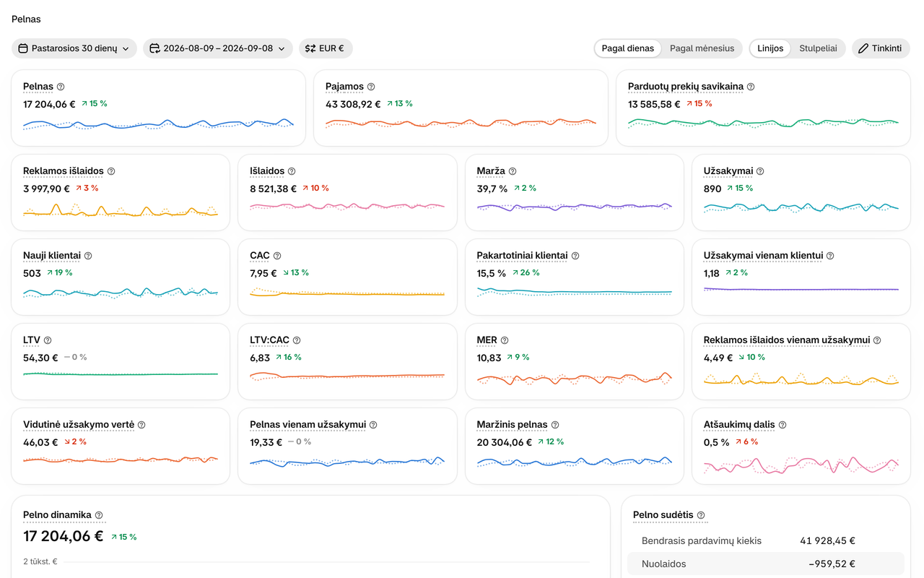Open the help icon beside Užsakymai
The width and height of the screenshot is (924, 578).
click(x=760, y=171)
